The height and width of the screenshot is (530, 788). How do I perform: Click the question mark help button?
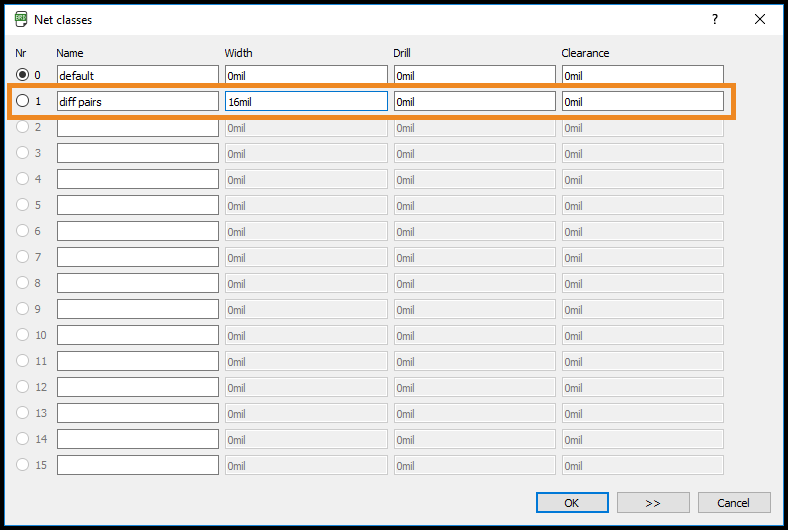point(714,19)
